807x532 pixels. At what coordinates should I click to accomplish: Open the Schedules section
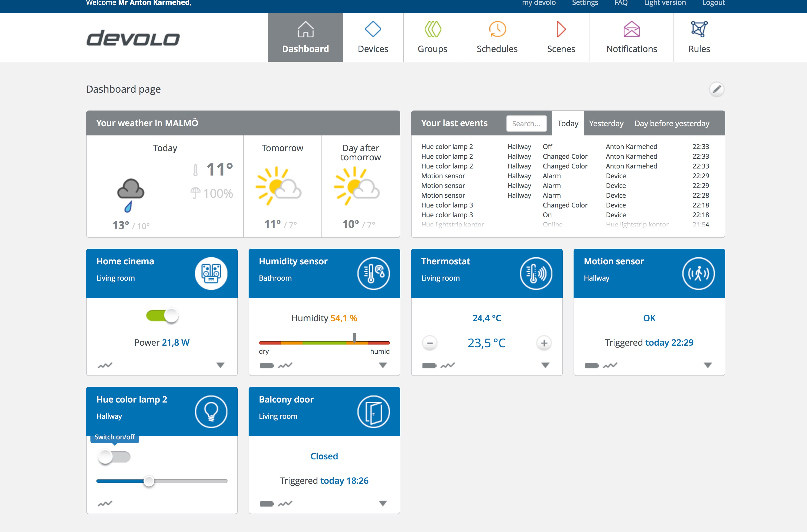click(x=497, y=37)
